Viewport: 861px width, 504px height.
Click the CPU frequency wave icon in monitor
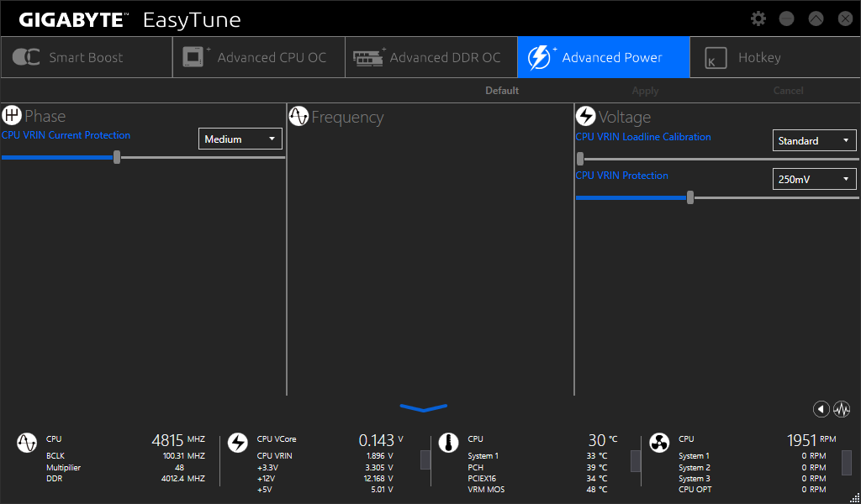click(x=26, y=442)
